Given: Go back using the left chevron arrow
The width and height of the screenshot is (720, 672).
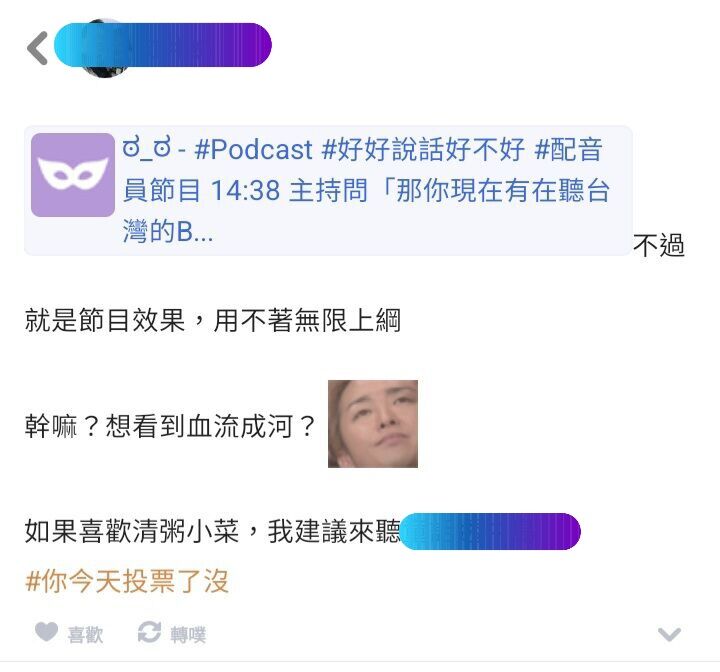Looking at the screenshot, I should 38,48.
